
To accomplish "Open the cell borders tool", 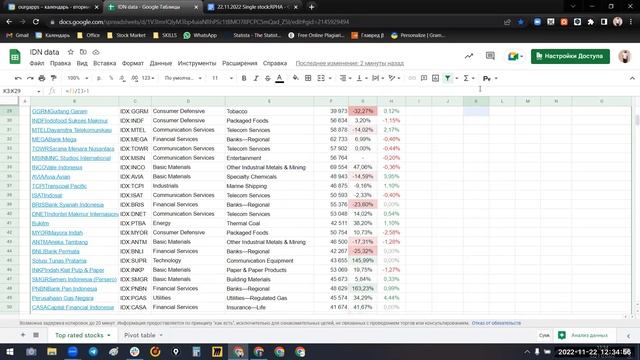I will click(x=308, y=78).
